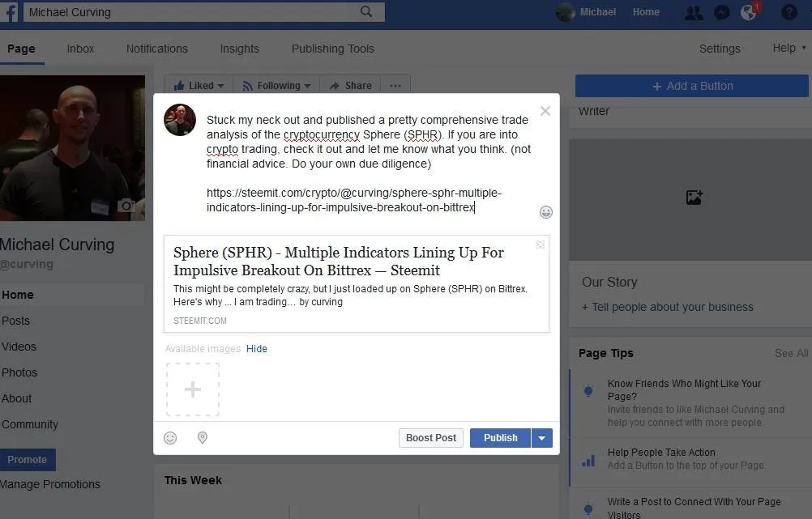Click the Michael Curving page name

pyautogui.click(x=57, y=245)
